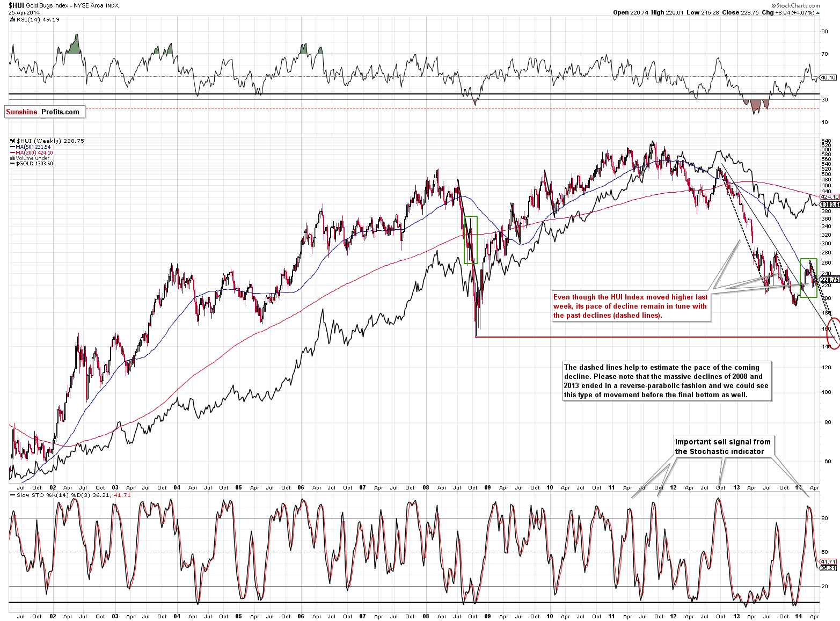Viewport: 840px width, 621px height.
Task: Click the 120 level on the price axis
Action: pos(827,368)
